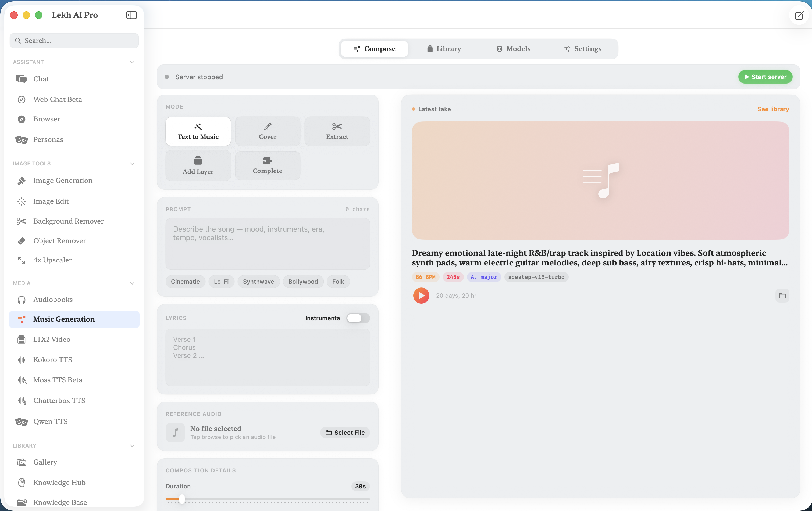This screenshot has height=511, width=812.
Task: Collapse the Assistant section
Action: (x=132, y=62)
